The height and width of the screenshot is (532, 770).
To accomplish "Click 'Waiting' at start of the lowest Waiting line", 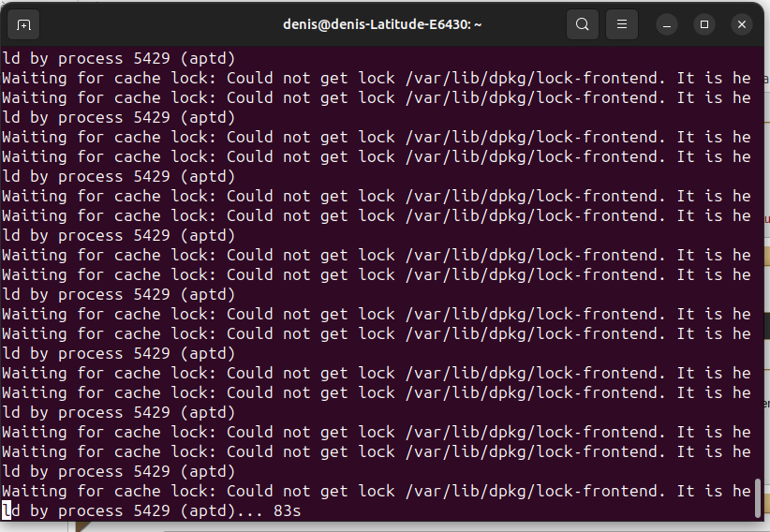I will (35, 491).
